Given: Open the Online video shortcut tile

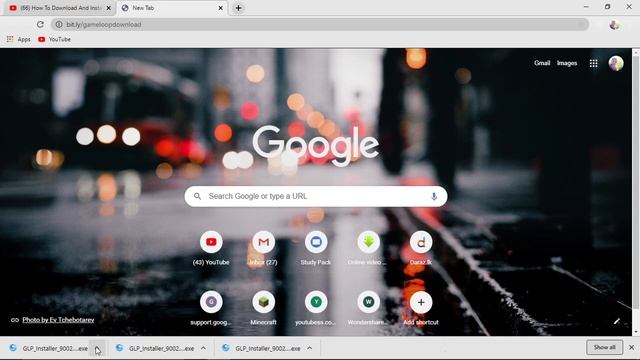Looking at the screenshot, I should click(368, 249).
